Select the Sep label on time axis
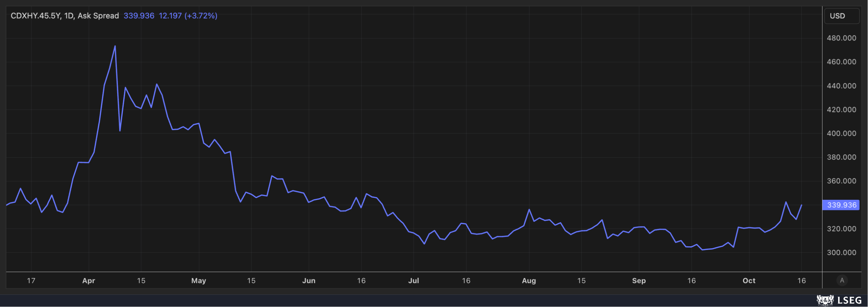This screenshot has width=868, height=307. coord(639,281)
